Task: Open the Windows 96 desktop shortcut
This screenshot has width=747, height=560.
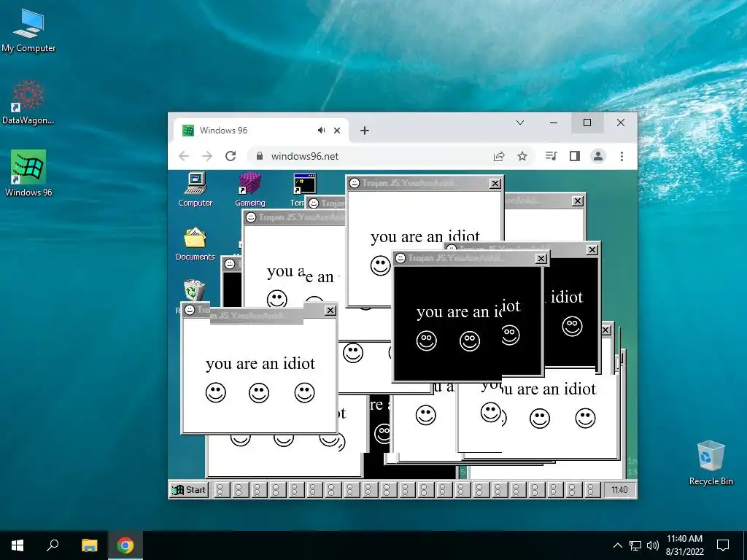Action: 28,174
